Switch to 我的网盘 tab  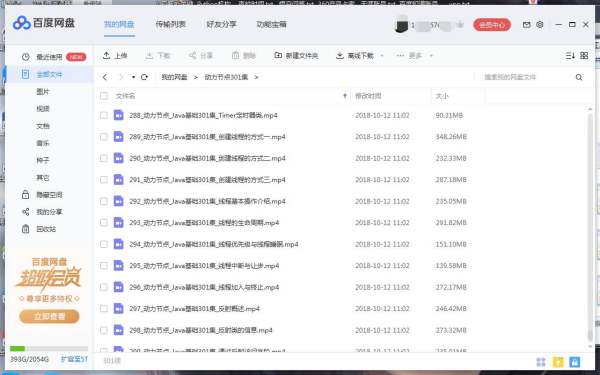pyautogui.click(x=119, y=24)
